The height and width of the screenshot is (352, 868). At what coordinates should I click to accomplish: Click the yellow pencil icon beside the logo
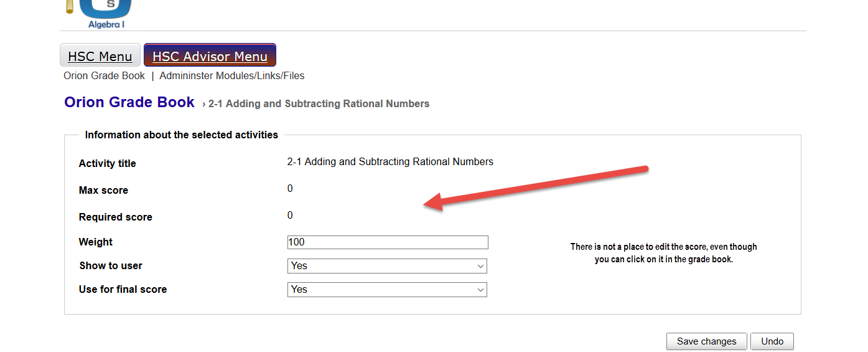tap(70, 7)
